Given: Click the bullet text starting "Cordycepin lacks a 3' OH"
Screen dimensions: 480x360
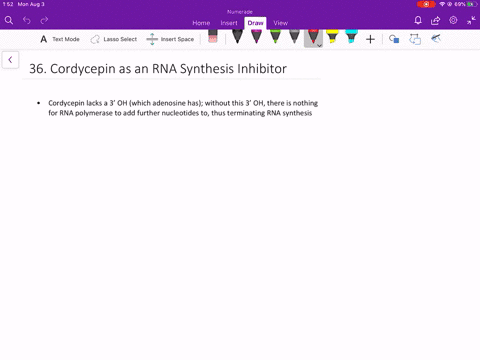Looking at the screenshot, I should tap(183, 103).
